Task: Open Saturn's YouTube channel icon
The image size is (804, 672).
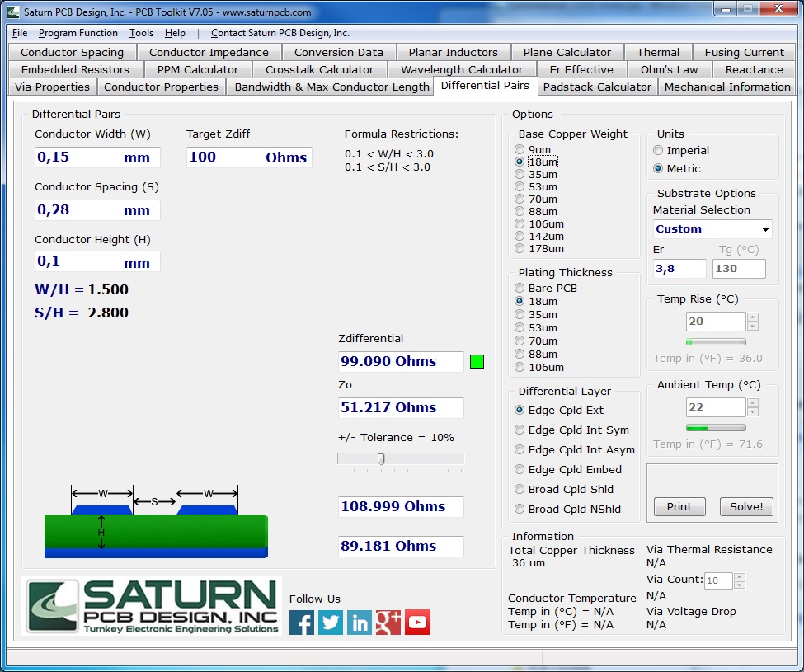Action: point(417,623)
